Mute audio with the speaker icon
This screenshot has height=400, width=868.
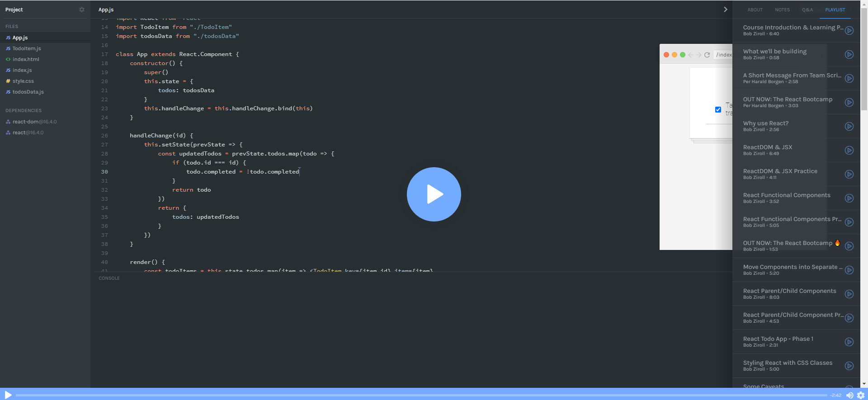[x=850, y=395]
